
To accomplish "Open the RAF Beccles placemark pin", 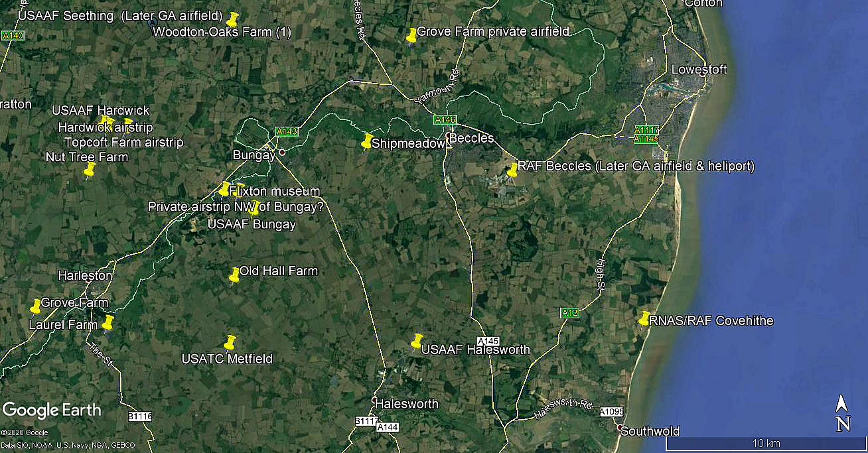I will tap(512, 170).
